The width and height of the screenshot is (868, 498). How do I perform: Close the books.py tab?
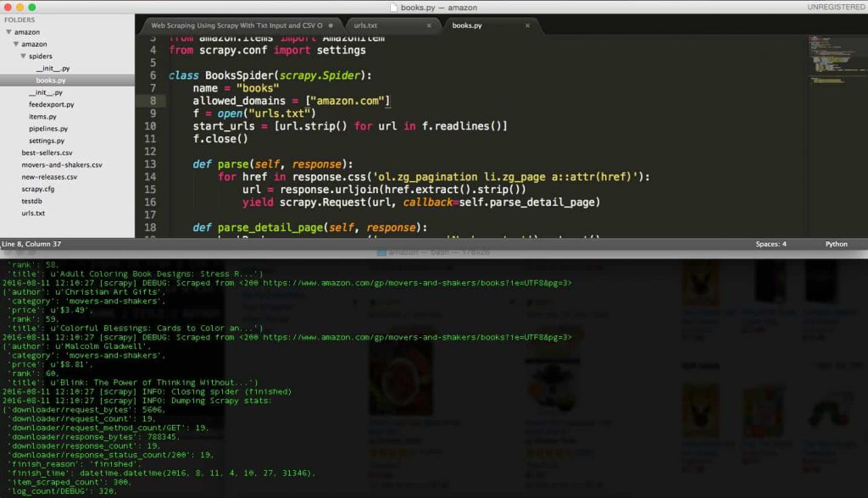coord(528,25)
